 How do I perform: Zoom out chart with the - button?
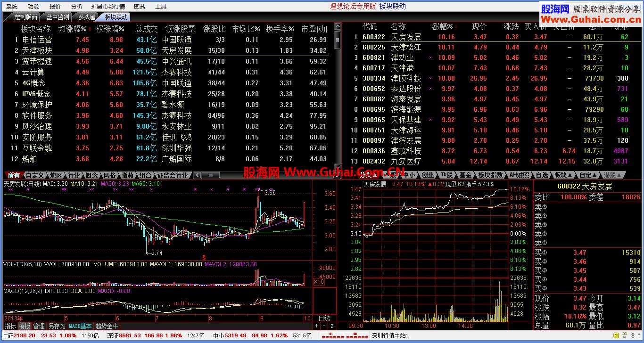point(324,326)
